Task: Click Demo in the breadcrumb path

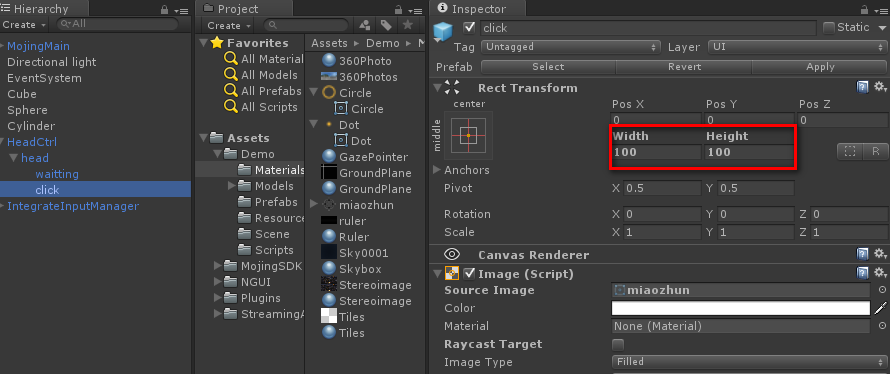Action: 383,43
